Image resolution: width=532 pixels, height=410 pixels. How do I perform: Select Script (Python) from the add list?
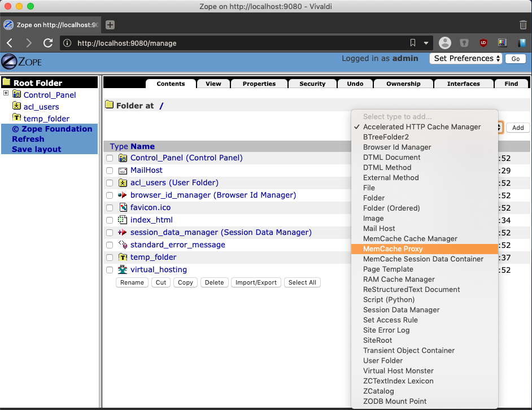pyautogui.click(x=425, y=300)
